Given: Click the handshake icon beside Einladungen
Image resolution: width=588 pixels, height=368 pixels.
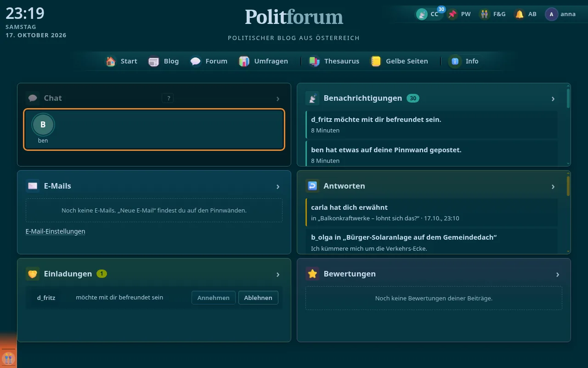Looking at the screenshot, I should pos(33,274).
